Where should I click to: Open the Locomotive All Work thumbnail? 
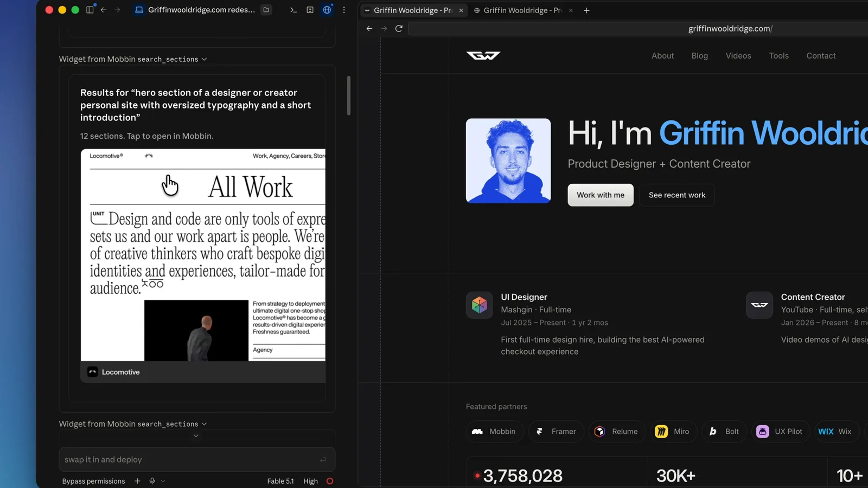203,255
